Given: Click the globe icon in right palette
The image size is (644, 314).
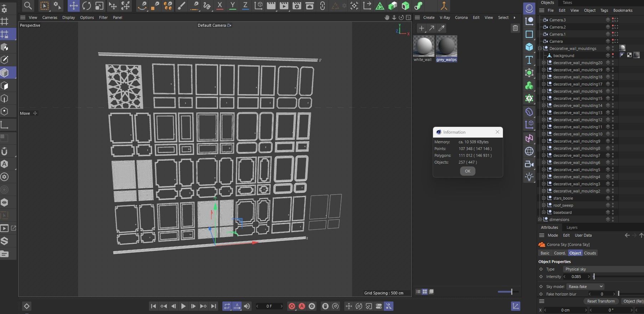Looking at the screenshot, I should point(529,151).
